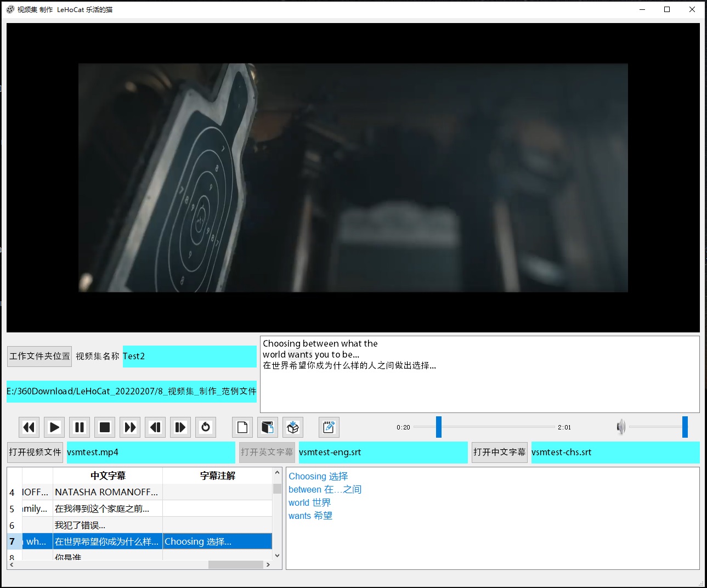Click the table's vertical scrollbar up arrow

(277, 472)
